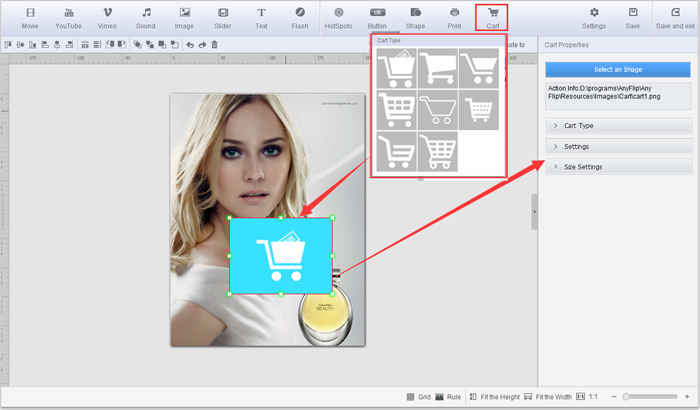This screenshot has height=410, width=700.
Task: Click the Select an Image button
Action: [x=618, y=69]
